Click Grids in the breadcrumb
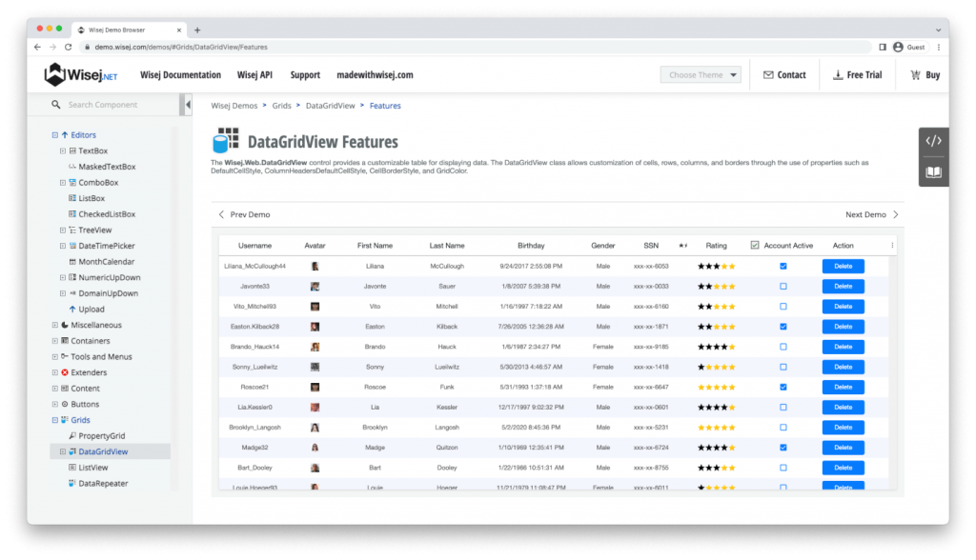The width and height of the screenshot is (976, 560). pyautogui.click(x=281, y=106)
